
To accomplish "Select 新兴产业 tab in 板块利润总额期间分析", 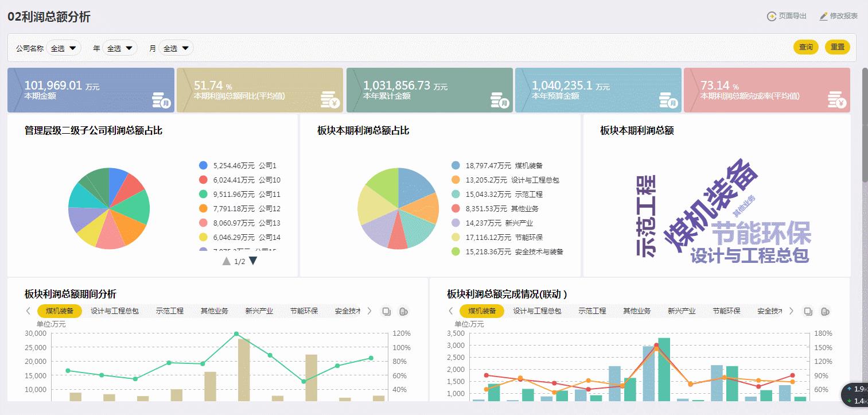I will (259, 311).
